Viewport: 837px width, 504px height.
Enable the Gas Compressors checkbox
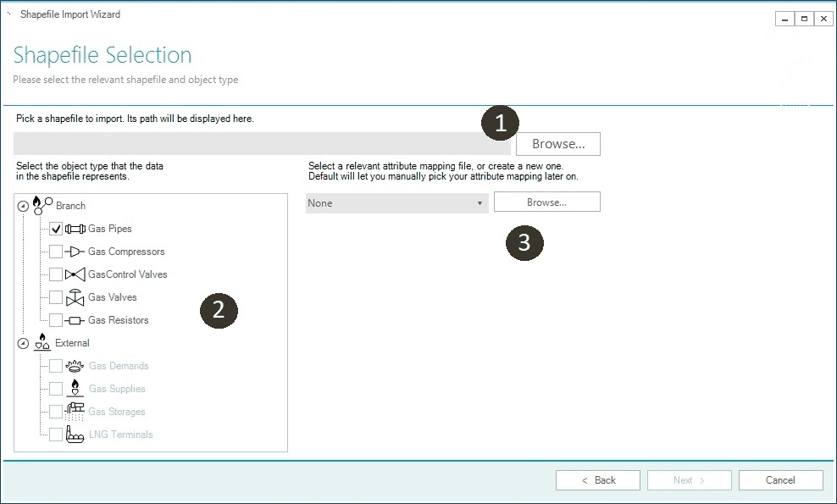pos(56,252)
